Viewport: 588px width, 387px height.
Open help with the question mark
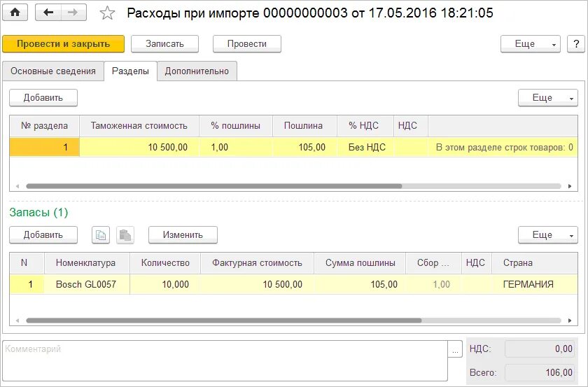(x=576, y=44)
